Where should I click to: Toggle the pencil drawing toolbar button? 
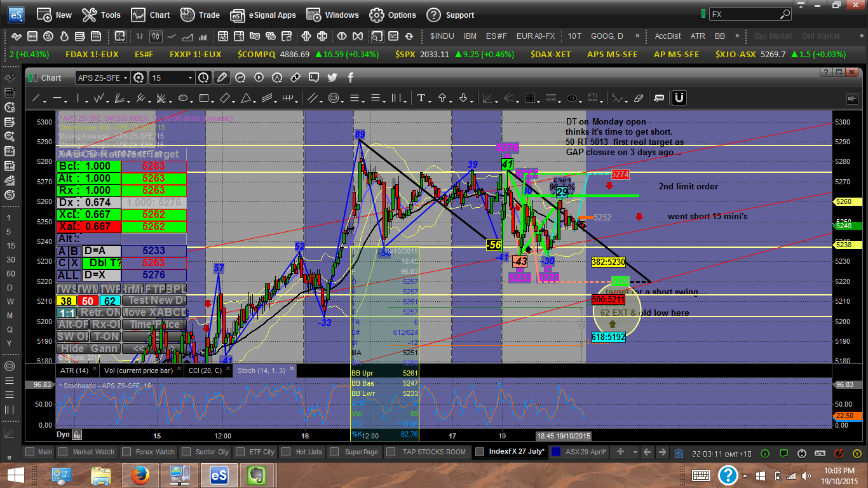(x=222, y=78)
